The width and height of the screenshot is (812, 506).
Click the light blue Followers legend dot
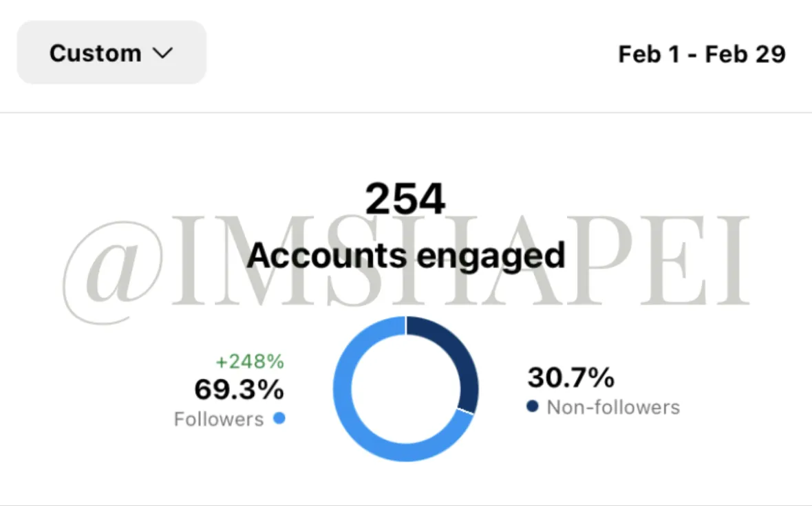(279, 418)
